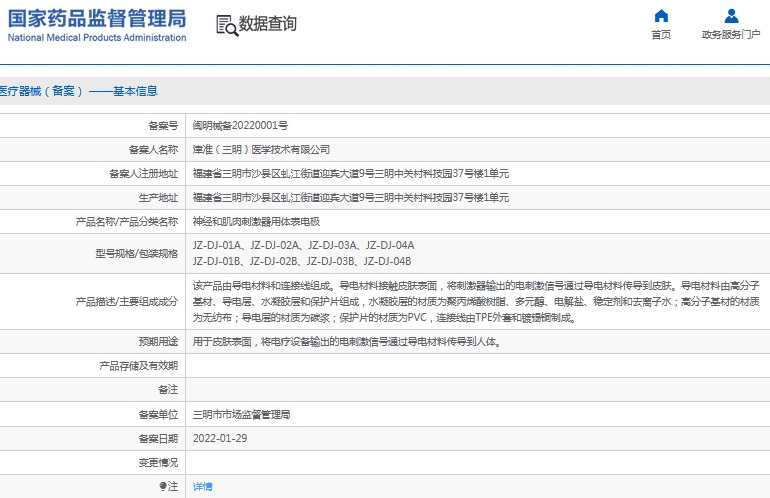Click the 国家药品监督管理局 logo
Viewport: 770px width, 498px height.
tap(97, 19)
